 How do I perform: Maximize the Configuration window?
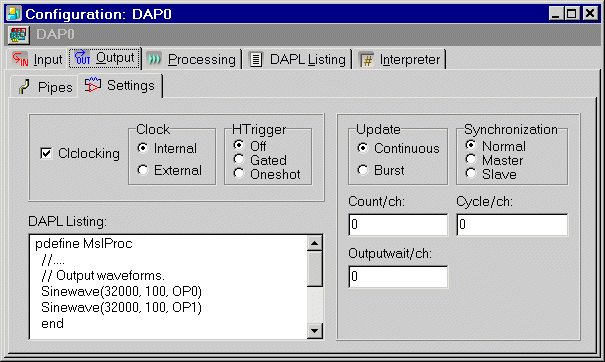coord(572,14)
